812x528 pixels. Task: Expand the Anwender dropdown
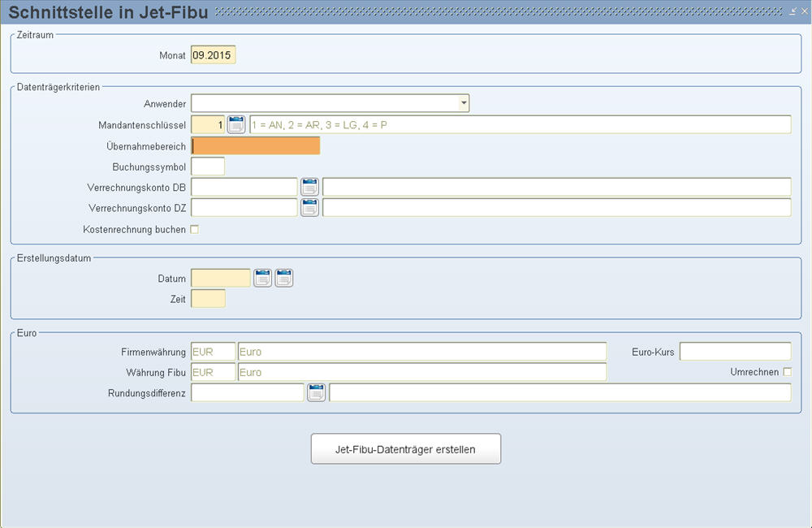click(x=464, y=103)
